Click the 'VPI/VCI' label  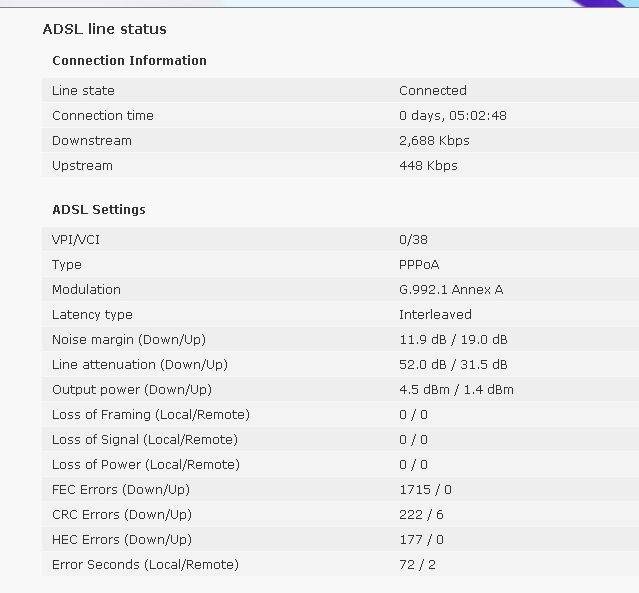coord(76,240)
